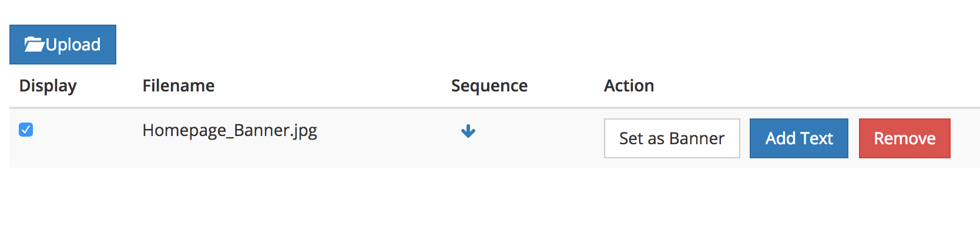
Task: Move Homepage_Banner.jpg down with the blue arrow
Action: point(468,131)
